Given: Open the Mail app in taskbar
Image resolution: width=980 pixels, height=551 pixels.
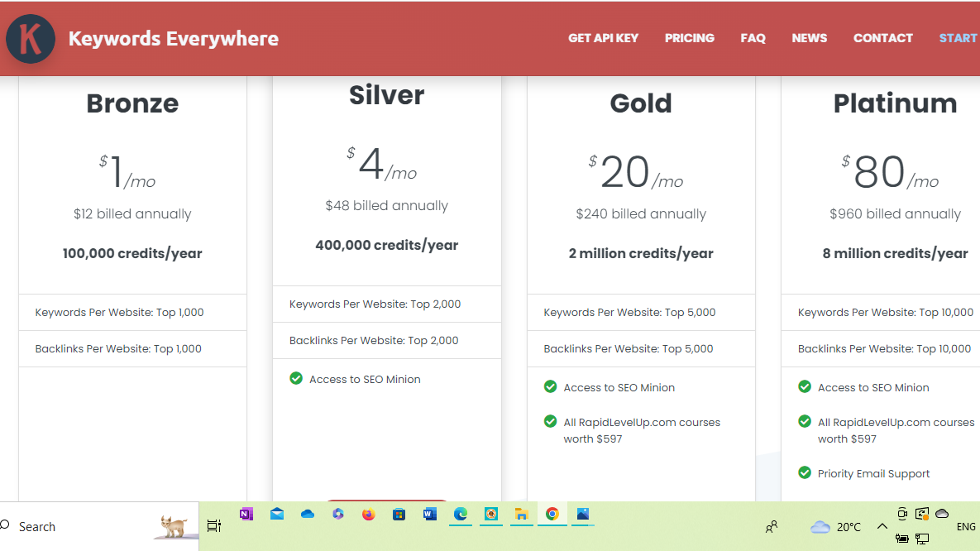Looking at the screenshot, I should 277,514.
